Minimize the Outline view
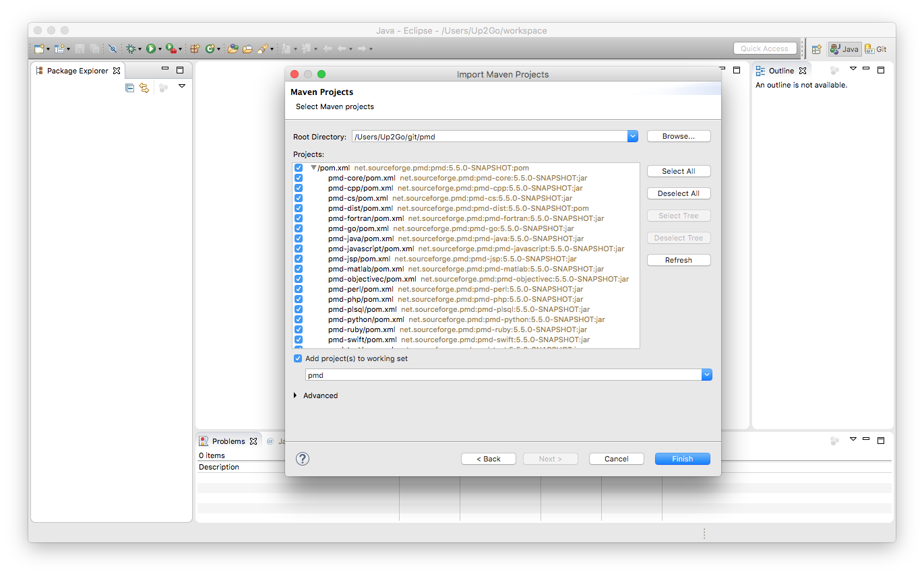 pyautogui.click(x=867, y=69)
